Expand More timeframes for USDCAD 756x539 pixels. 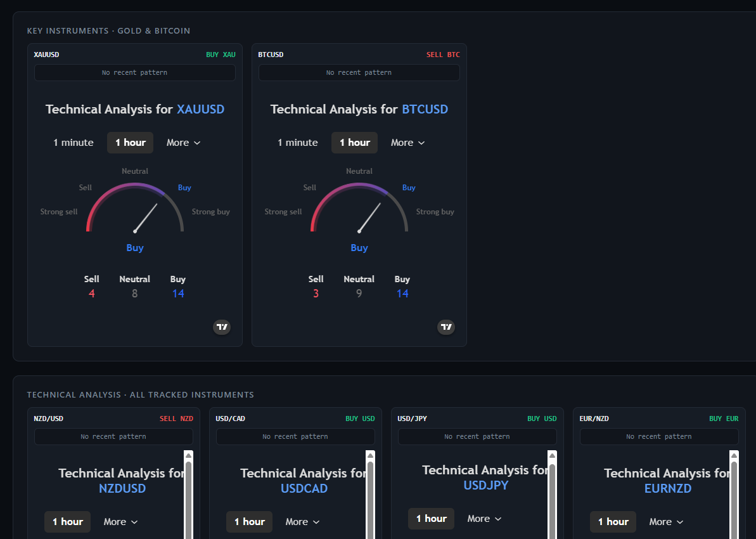click(x=302, y=522)
